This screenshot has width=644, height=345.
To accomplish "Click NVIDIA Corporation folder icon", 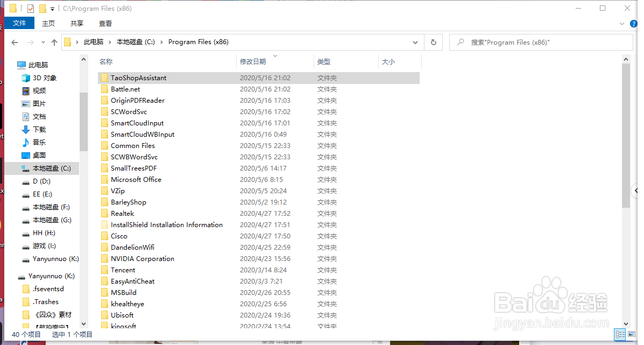I will pyautogui.click(x=104, y=259).
